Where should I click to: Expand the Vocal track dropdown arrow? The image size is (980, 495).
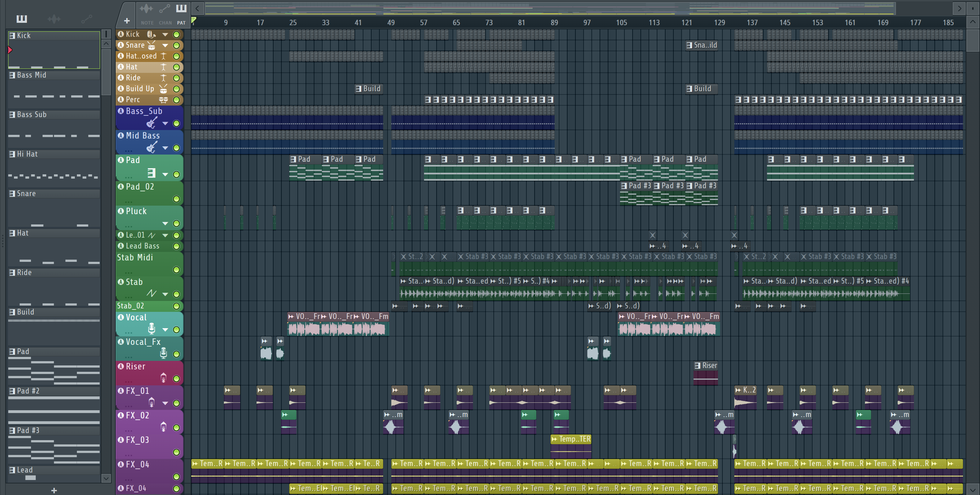tap(165, 330)
